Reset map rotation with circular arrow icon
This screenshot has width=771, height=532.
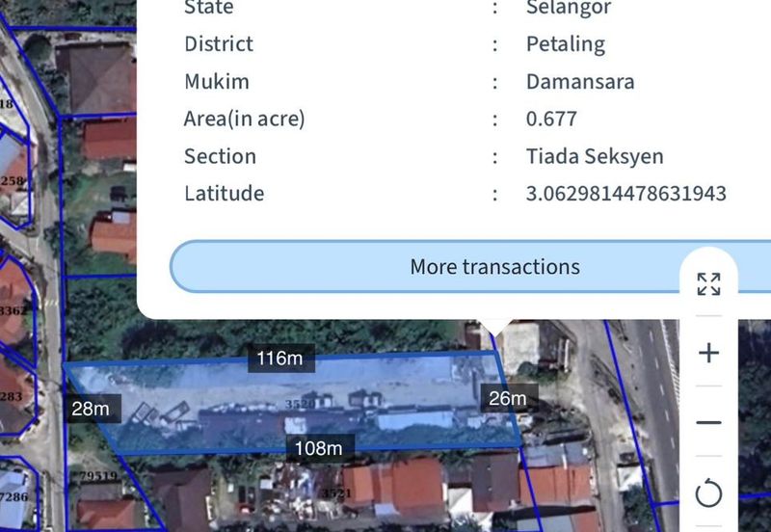(708, 494)
